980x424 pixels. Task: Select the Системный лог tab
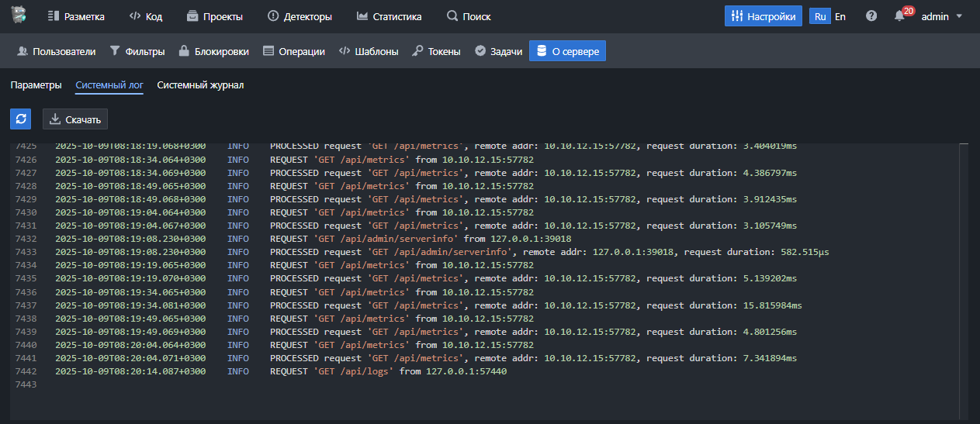pos(109,85)
